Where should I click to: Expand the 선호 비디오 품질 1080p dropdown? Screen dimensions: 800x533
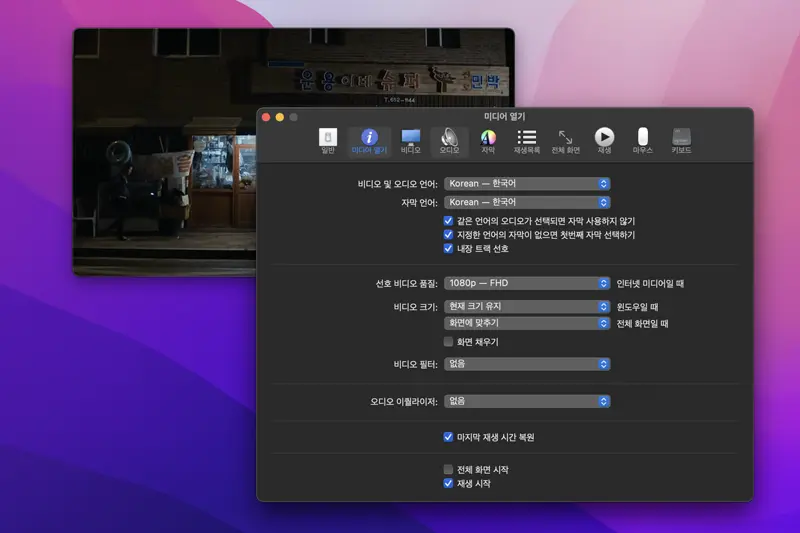527,283
